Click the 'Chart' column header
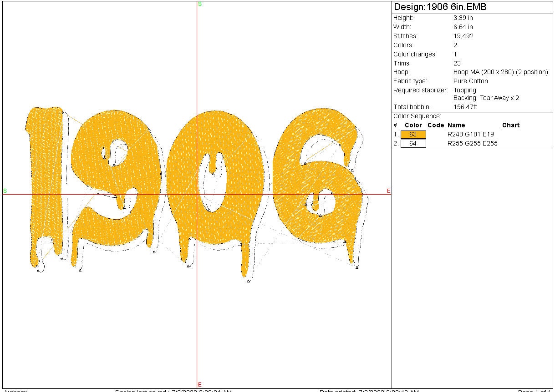555x392 pixels. tap(511, 126)
